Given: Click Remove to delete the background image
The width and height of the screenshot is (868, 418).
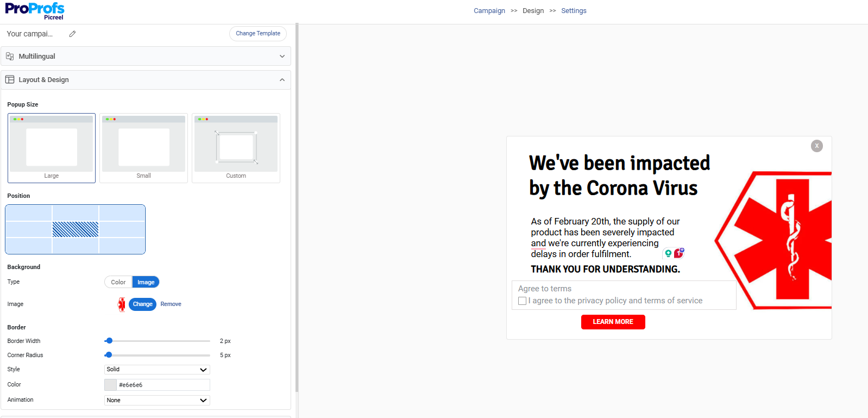Looking at the screenshot, I should pyautogui.click(x=171, y=304).
